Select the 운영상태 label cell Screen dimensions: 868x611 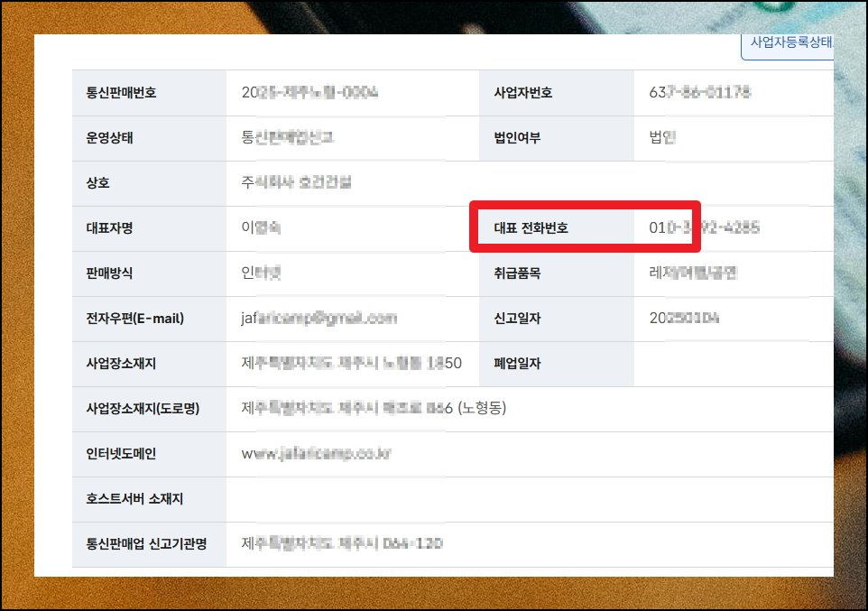[109, 138]
